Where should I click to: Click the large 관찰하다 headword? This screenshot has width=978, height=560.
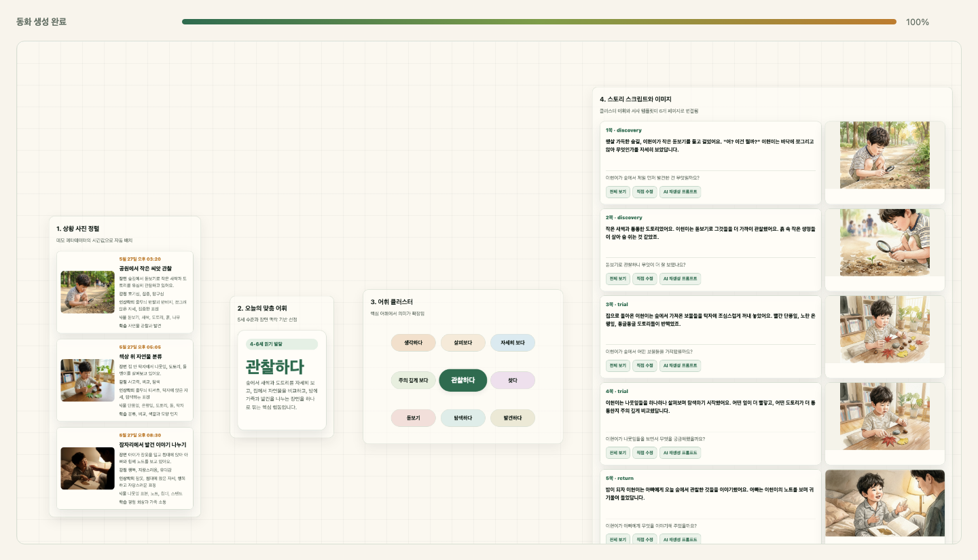pyautogui.click(x=275, y=367)
